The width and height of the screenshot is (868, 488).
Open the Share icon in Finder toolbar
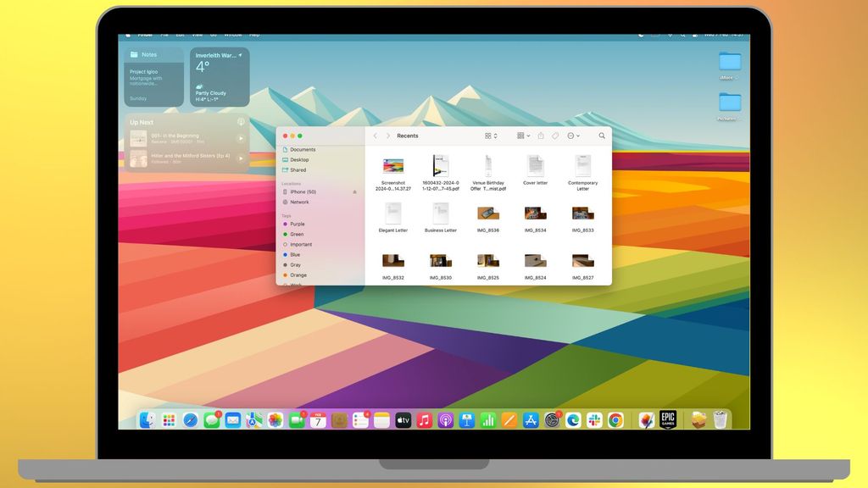(x=541, y=136)
